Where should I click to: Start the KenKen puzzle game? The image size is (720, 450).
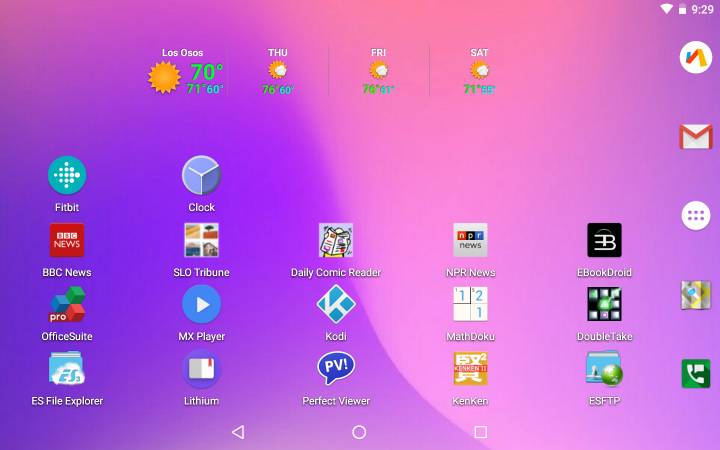pos(470,368)
